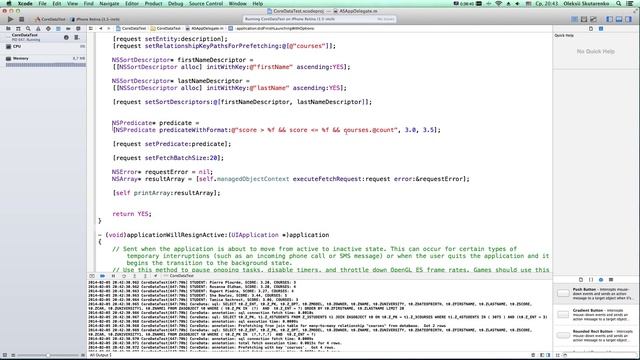Show the media library
The image size is (640, 360).
611,280
